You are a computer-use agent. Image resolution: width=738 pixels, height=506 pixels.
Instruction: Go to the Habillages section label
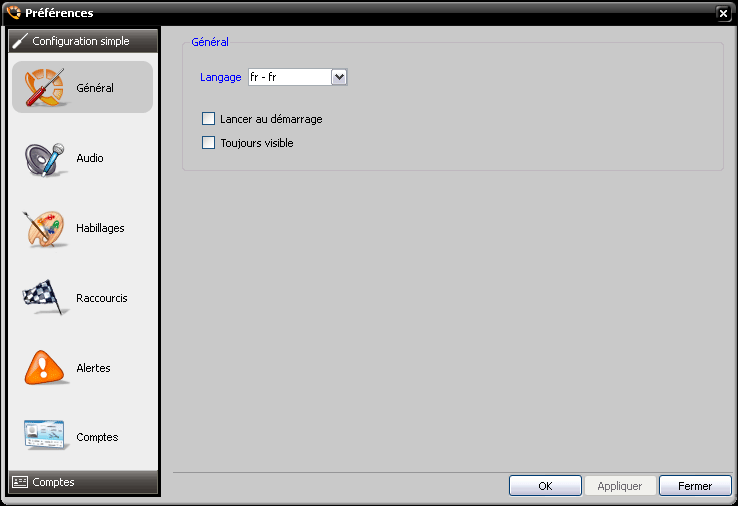click(x=100, y=228)
